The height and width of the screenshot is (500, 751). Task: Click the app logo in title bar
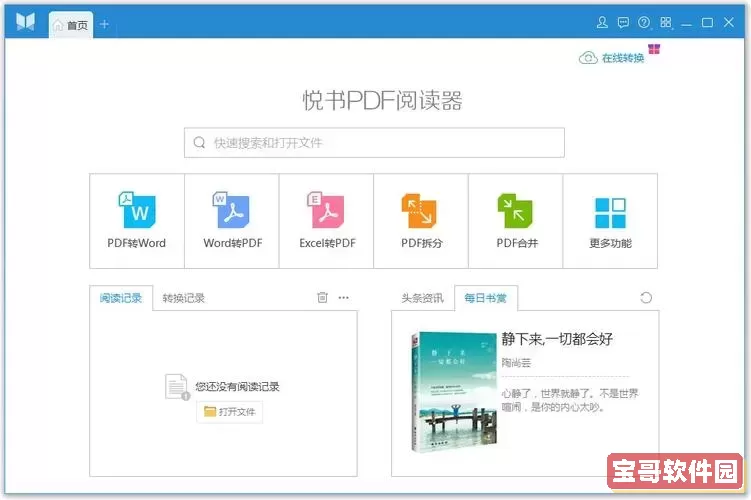[x=25, y=22]
